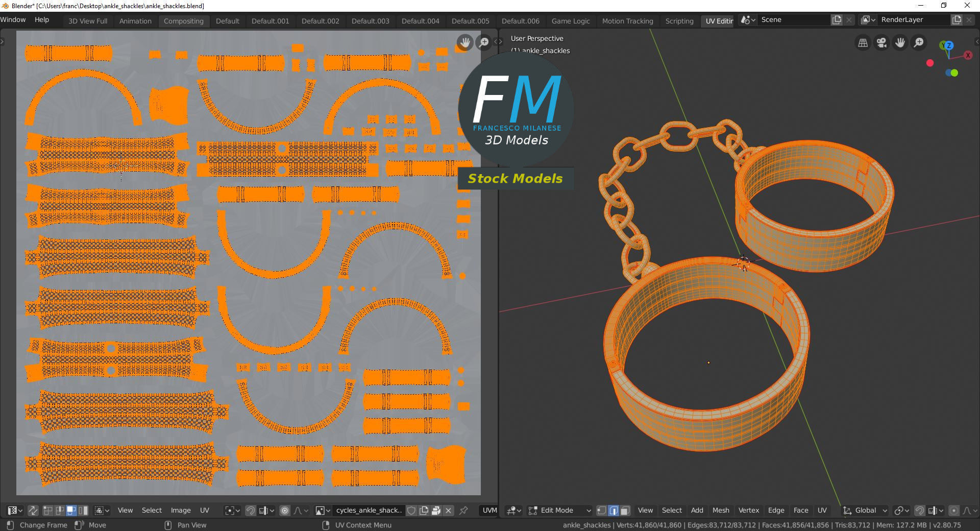Screen dimensions: 980x531
Task: Select UV vertex selection mode
Action: [x=47, y=510]
